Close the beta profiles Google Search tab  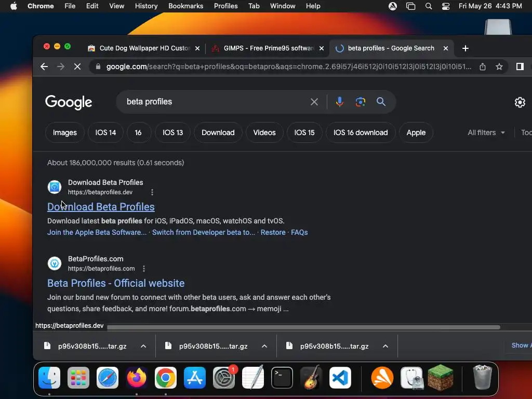(446, 48)
